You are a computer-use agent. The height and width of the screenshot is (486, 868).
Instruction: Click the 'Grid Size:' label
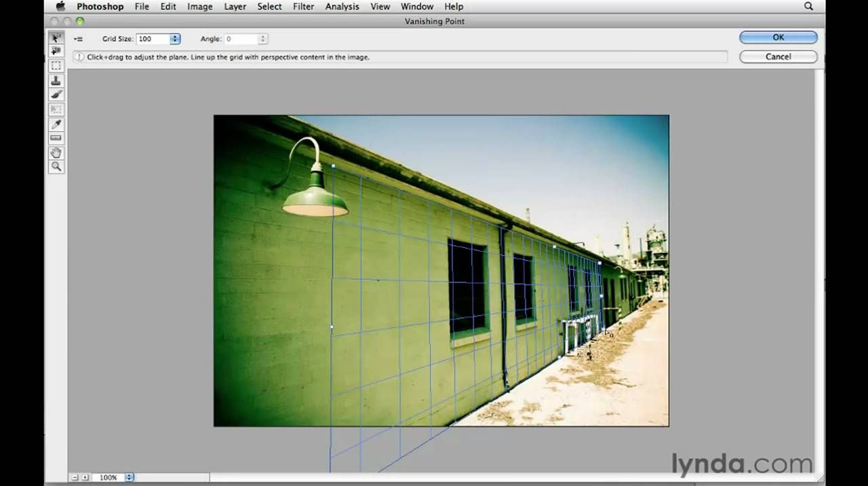[x=117, y=39]
